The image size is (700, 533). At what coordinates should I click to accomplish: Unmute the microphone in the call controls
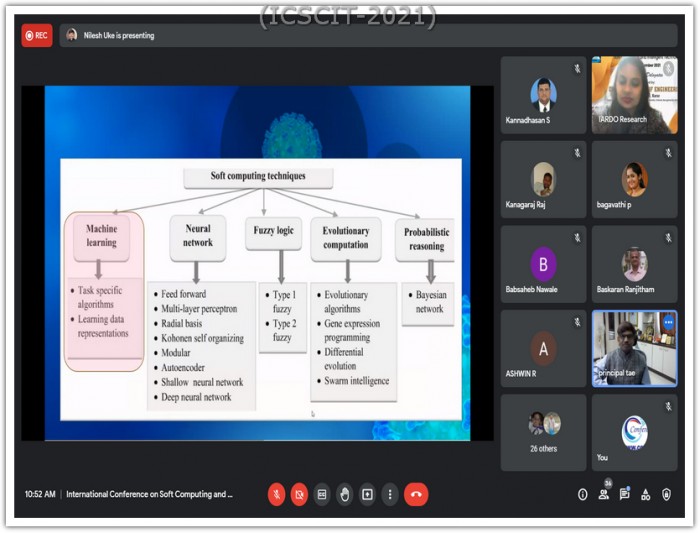(276, 494)
